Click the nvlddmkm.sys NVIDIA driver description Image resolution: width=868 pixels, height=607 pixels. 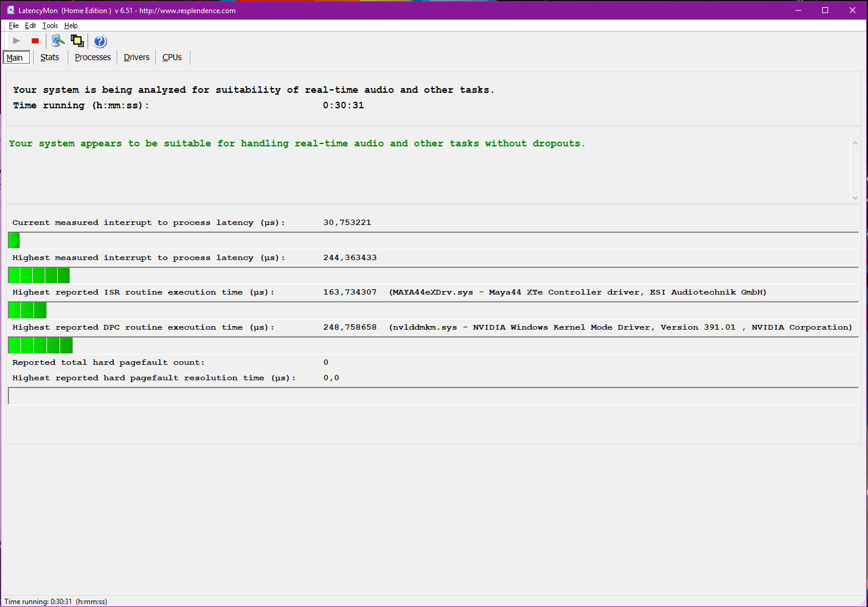pos(621,327)
